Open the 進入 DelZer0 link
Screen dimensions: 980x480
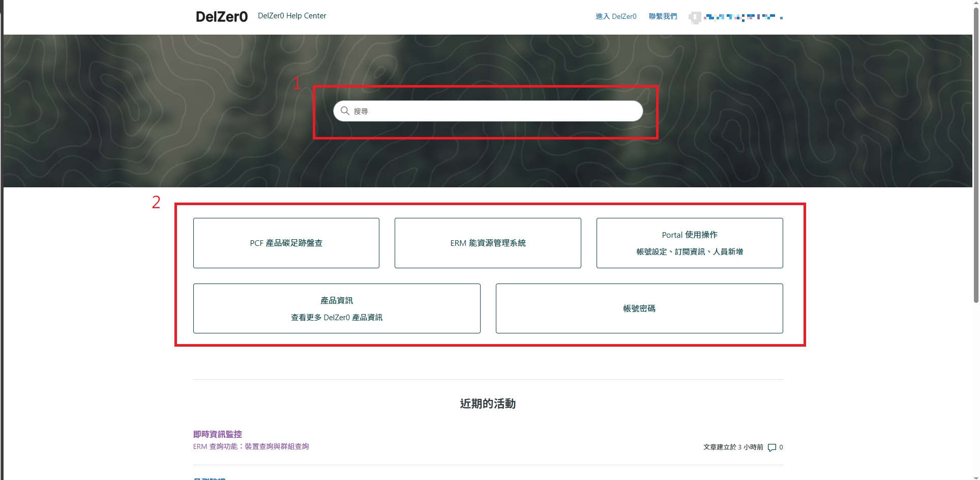pyautogui.click(x=616, y=16)
